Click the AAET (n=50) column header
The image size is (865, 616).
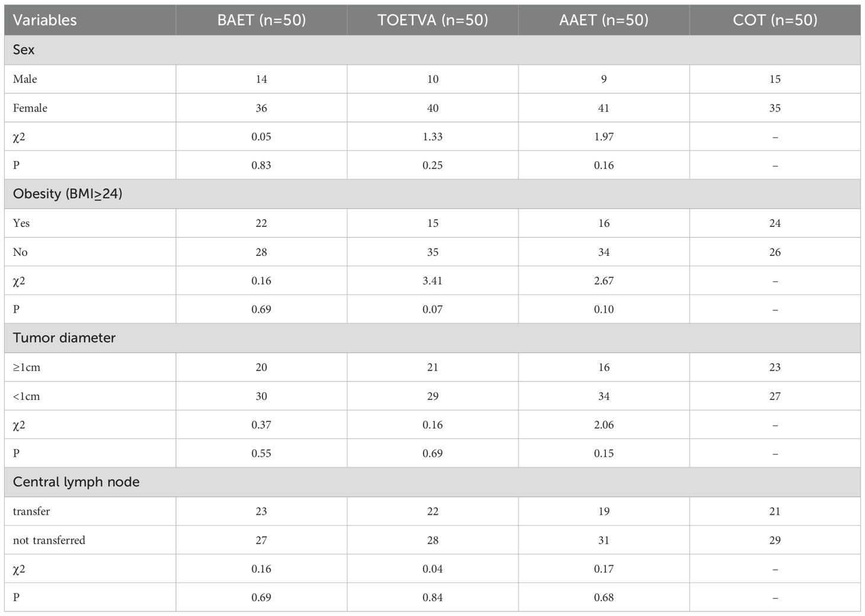604,20
